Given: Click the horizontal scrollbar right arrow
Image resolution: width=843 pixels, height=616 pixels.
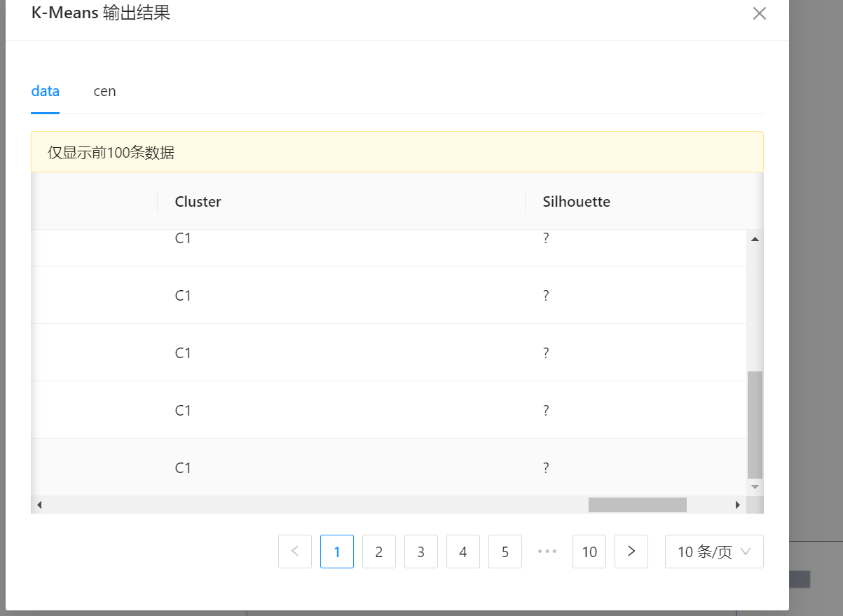Looking at the screenshot, I should click(738, 505).
